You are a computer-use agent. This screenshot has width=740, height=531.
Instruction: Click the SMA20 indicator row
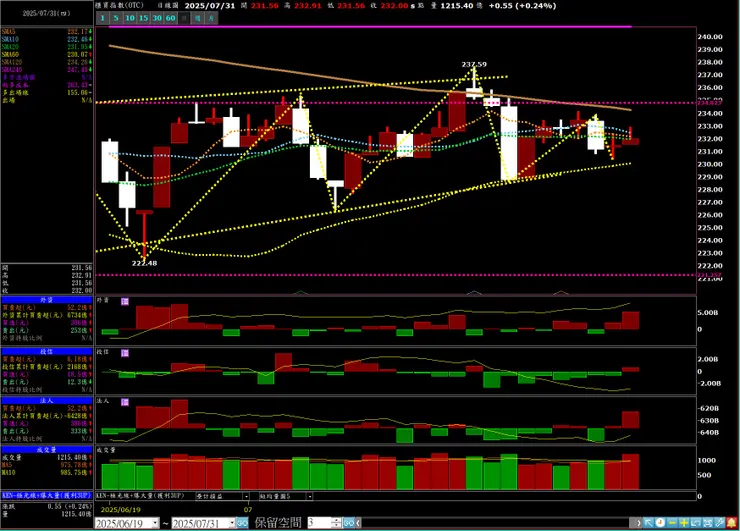click(46, 47)
